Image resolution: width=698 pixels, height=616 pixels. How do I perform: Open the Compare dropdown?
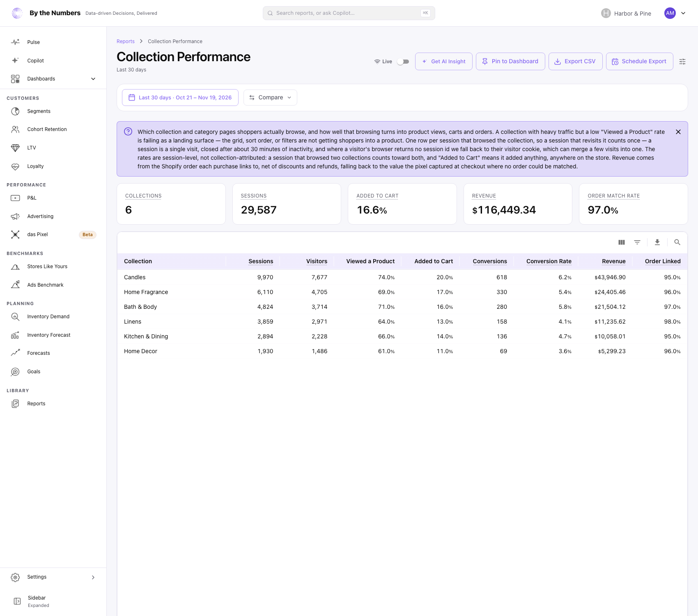270,98
